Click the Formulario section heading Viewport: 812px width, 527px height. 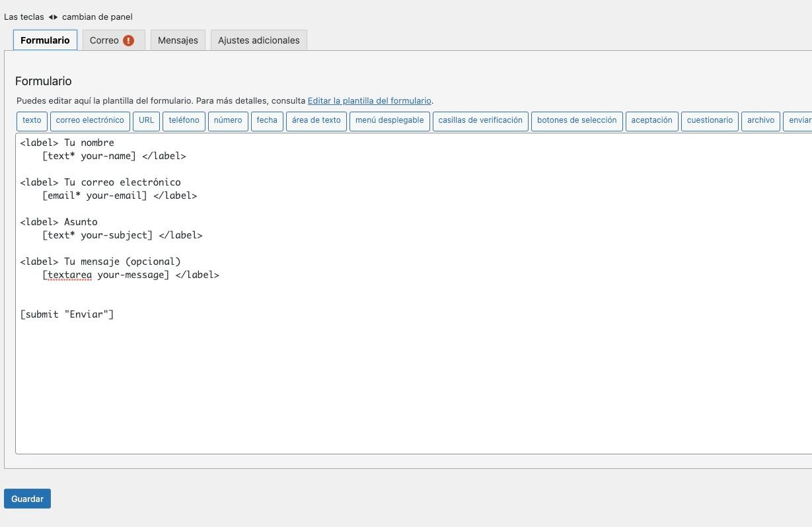(x=44, y=81)
